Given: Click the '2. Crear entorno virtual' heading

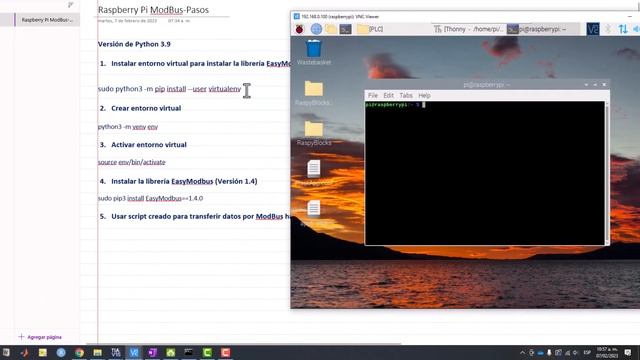Looking at the screenshot, I should tap(140, 108).
